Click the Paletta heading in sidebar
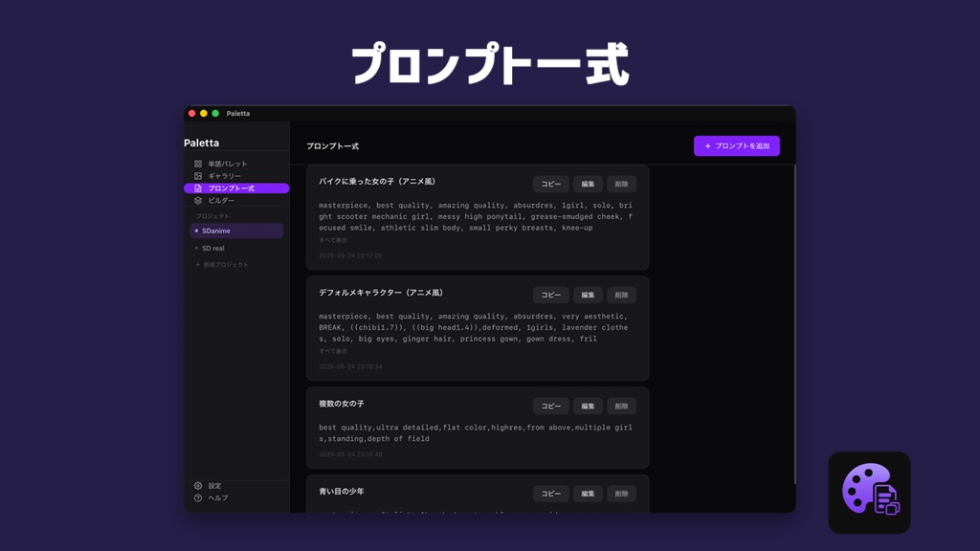The image size is (980, 551). pyautogui.click(x=201, y=143)
